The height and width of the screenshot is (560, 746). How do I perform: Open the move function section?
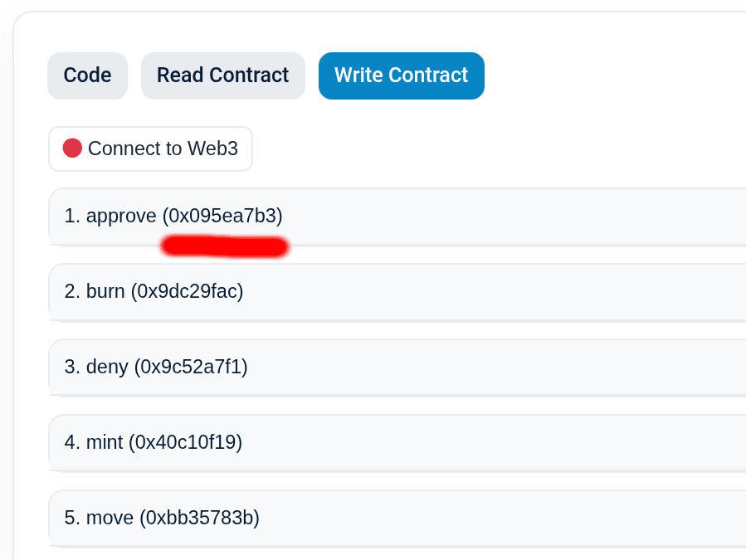(397, 519)
